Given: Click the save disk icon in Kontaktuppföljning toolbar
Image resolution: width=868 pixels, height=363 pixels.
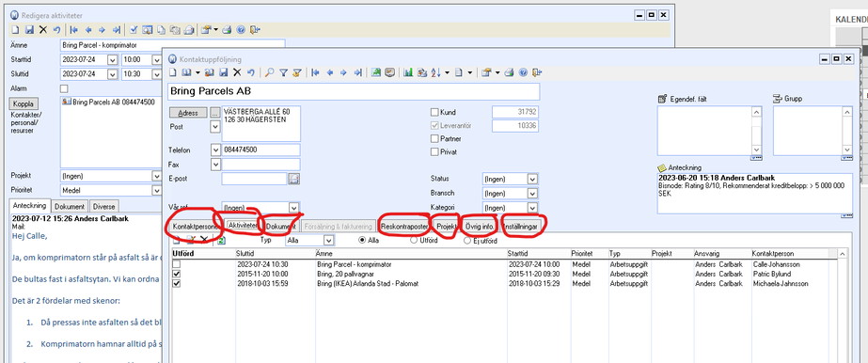Looking at the screenshot, I should 224,71.
